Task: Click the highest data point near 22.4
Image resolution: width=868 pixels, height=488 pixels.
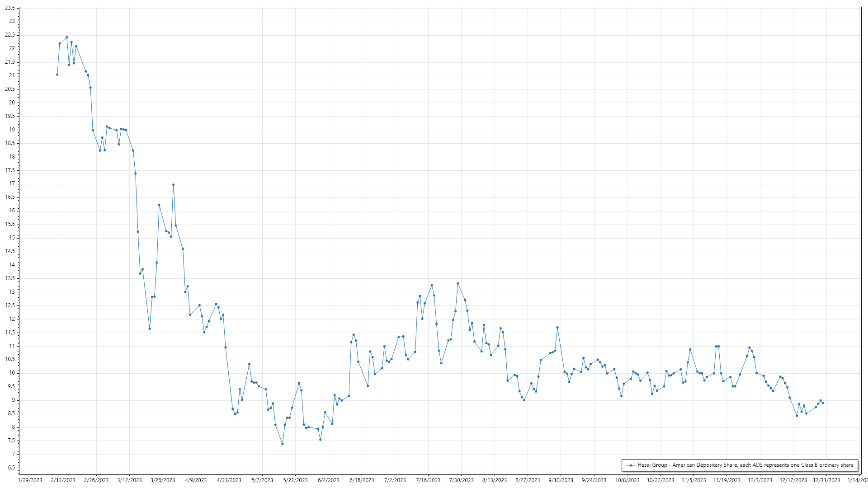Action: [x=66, y=38]
